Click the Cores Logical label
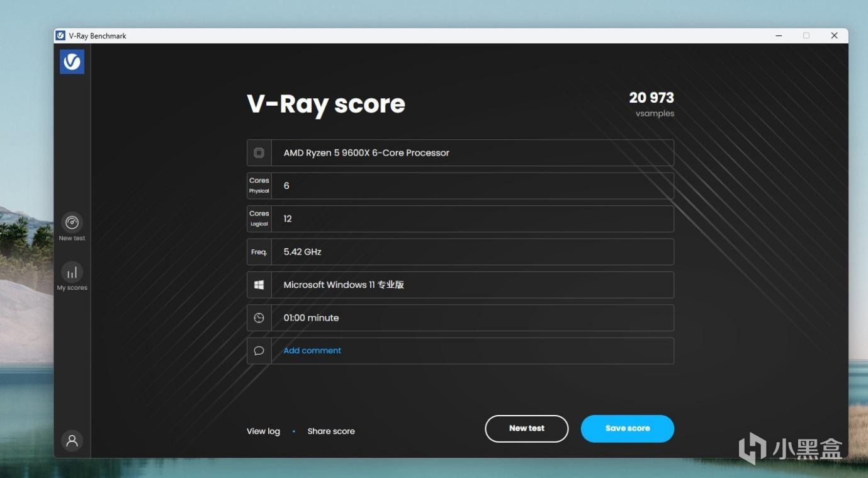Image resolution: width=868 pixels, height=478 pixels. tap(259, 219)
